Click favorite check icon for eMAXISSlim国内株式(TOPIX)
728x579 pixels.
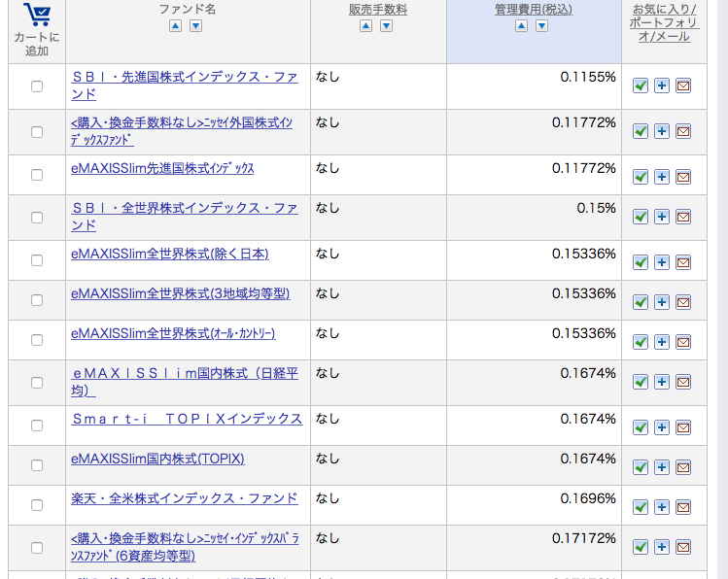click(x=641, y=467)
